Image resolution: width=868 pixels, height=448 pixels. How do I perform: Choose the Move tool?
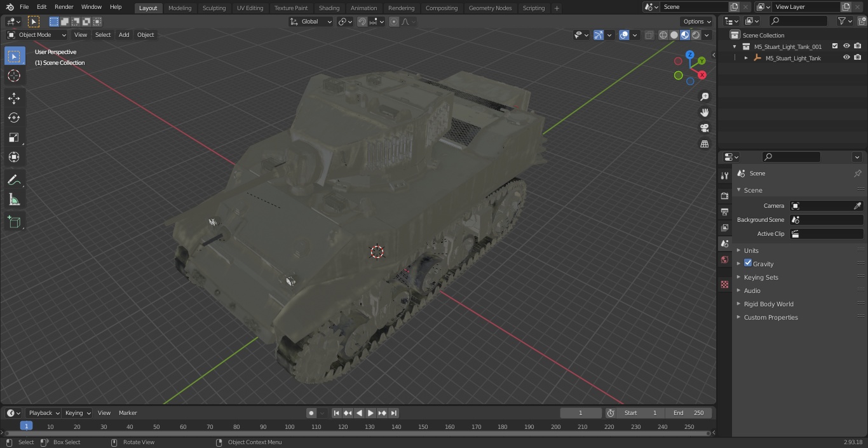(14, 98)
